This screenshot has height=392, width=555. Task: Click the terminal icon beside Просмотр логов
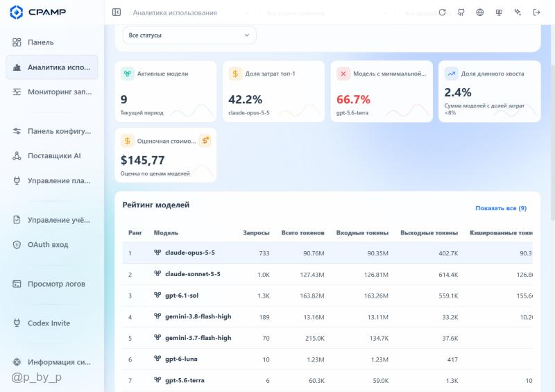(x=17, y=284)
